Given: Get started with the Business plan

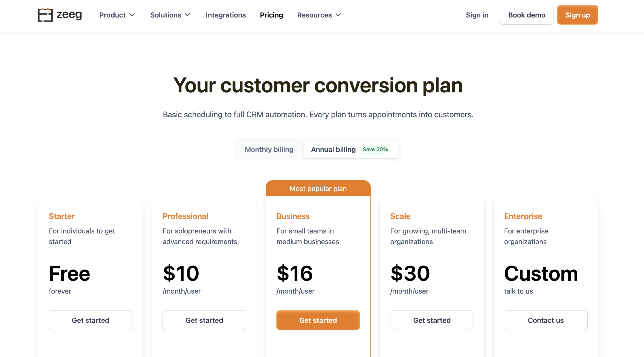Looking at the screenshot, I should click(x=318, y=320).
